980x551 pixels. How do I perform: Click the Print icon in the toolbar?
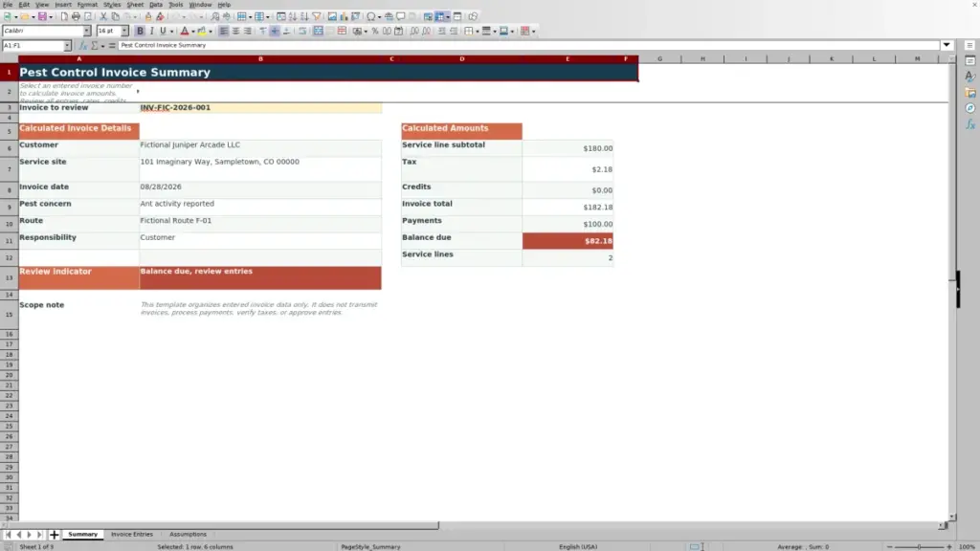pyautogui.click(x=76, y=17)
